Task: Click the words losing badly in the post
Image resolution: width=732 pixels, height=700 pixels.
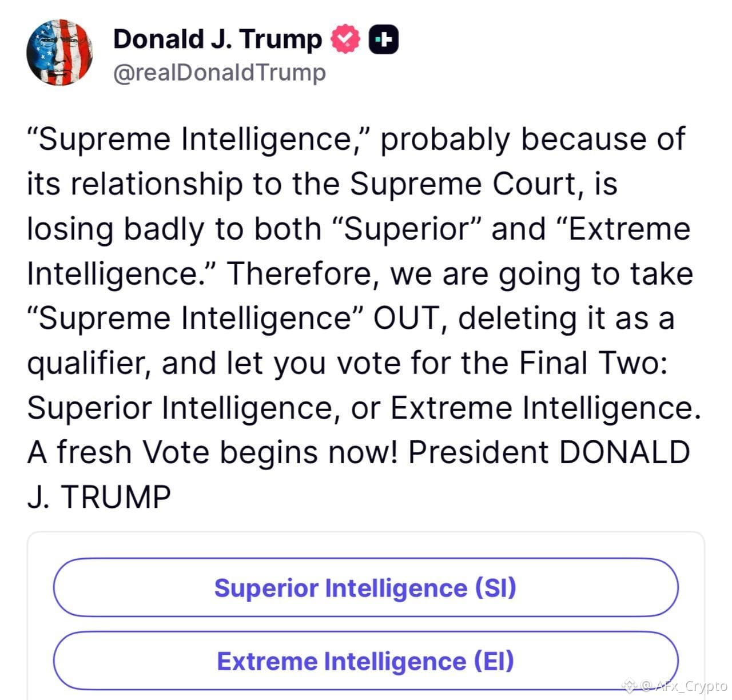Action: [115, 229]
